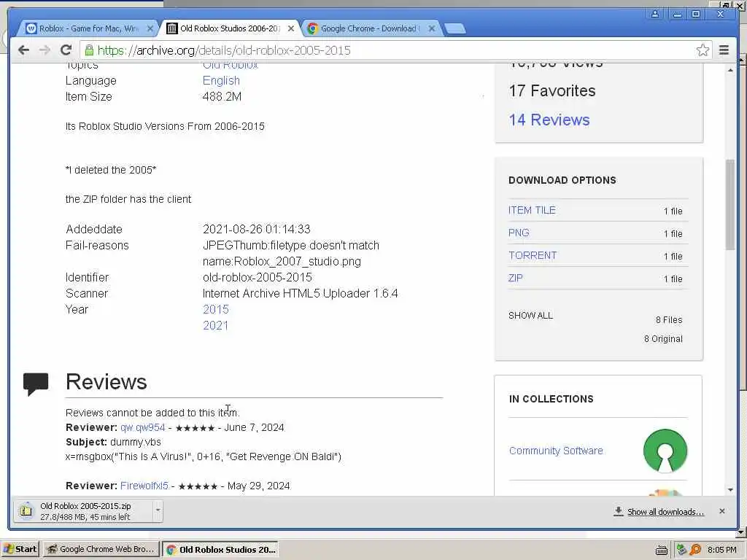Close the Old Roblox Studios tab

[291, 28]
